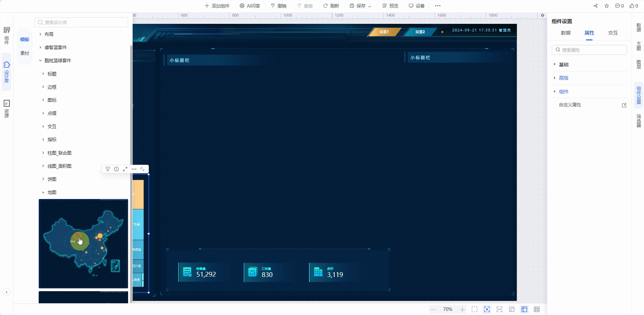Switch to the 属性 settings tab

click(x=589, y=33)
